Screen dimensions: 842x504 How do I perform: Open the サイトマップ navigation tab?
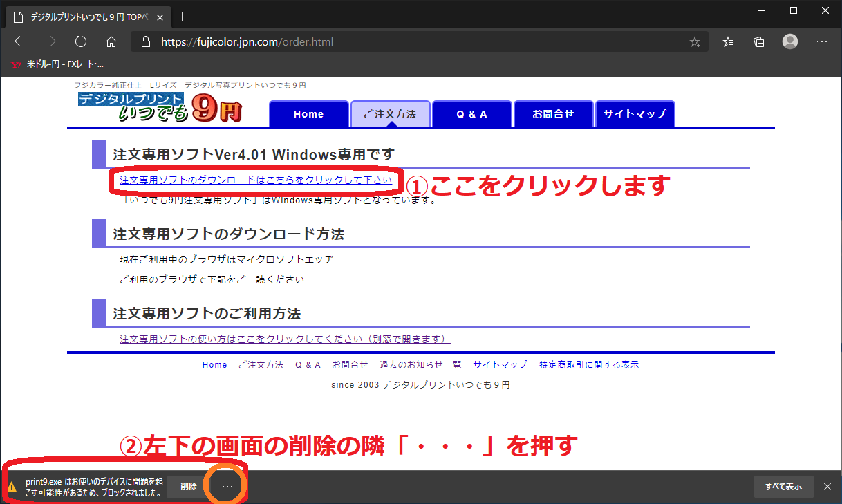pos(635,114)
